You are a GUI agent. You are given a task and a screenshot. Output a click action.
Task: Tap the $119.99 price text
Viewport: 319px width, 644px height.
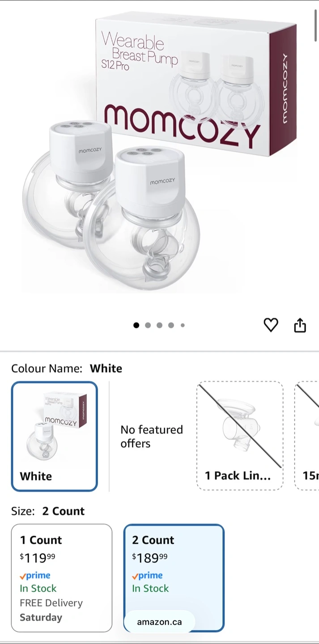point(38,558)
